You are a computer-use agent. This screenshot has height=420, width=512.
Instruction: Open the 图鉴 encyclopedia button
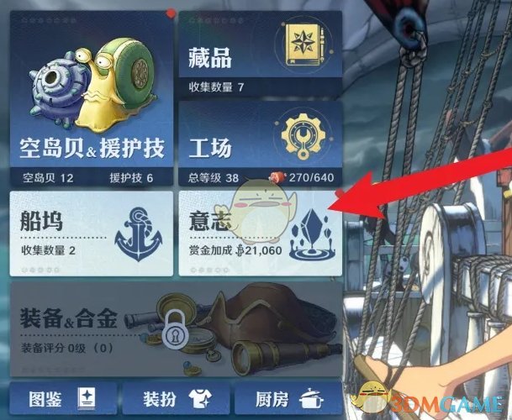tap(63, 399)
